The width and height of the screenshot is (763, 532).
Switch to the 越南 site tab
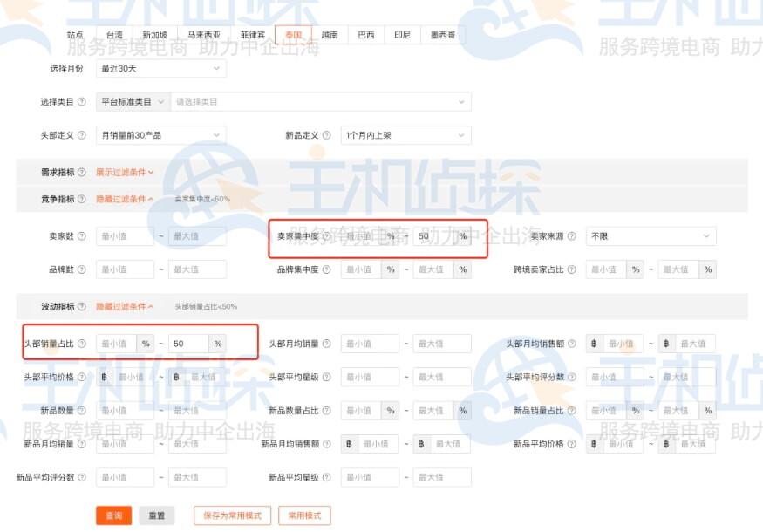[330, 36]
